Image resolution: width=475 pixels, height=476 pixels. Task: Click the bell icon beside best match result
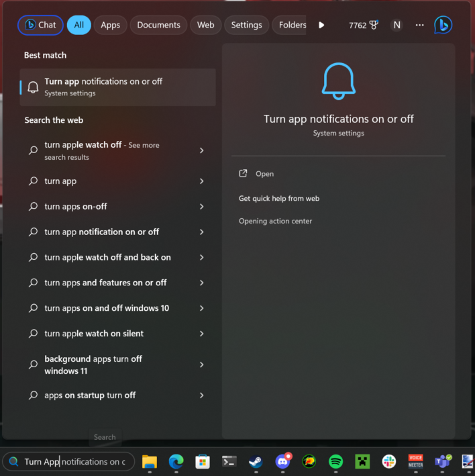point(33,87)
